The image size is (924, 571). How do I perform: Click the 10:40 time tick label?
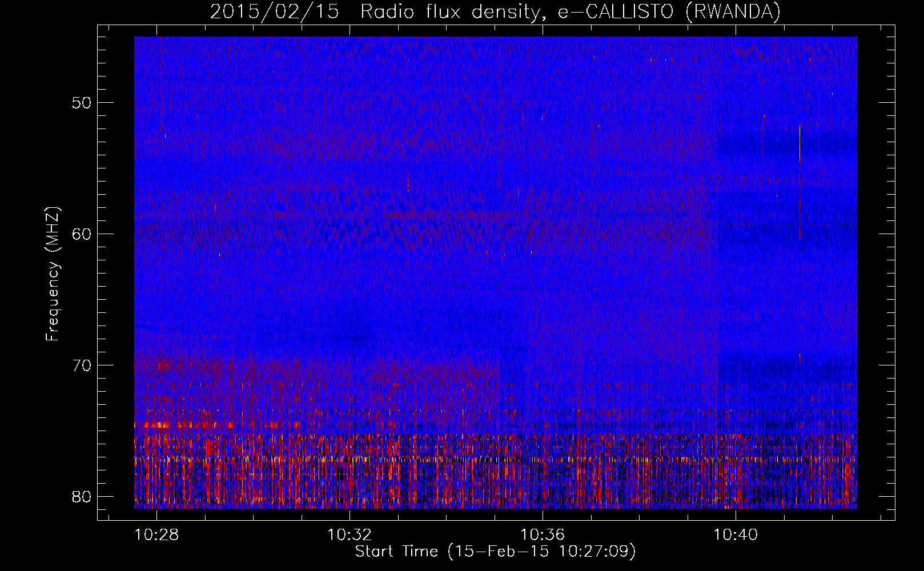pyautogui.click(x=736, y=534)
